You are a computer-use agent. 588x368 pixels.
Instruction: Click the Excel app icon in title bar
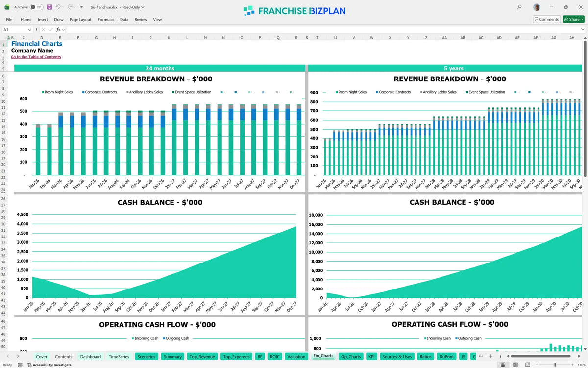[x=7, y=7]
